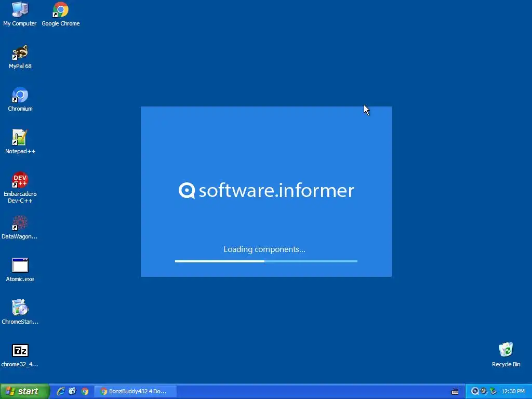532x399 pixels.
Task: Click the Software Informer tray icon
Action: (x=475, y=391)
